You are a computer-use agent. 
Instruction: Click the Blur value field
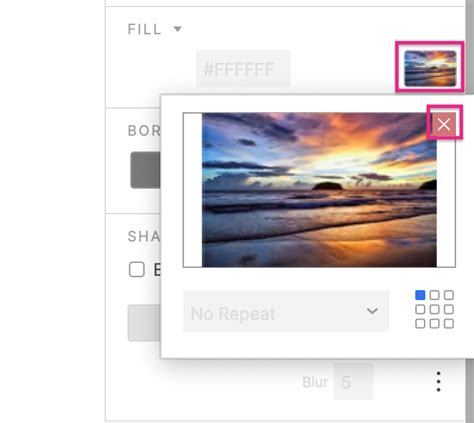coord(353,382)
